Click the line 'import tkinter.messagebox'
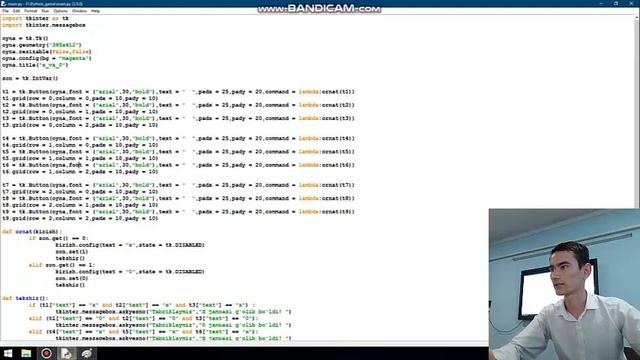Viewport: 640px width, 360px height. (x=44, y=25)
